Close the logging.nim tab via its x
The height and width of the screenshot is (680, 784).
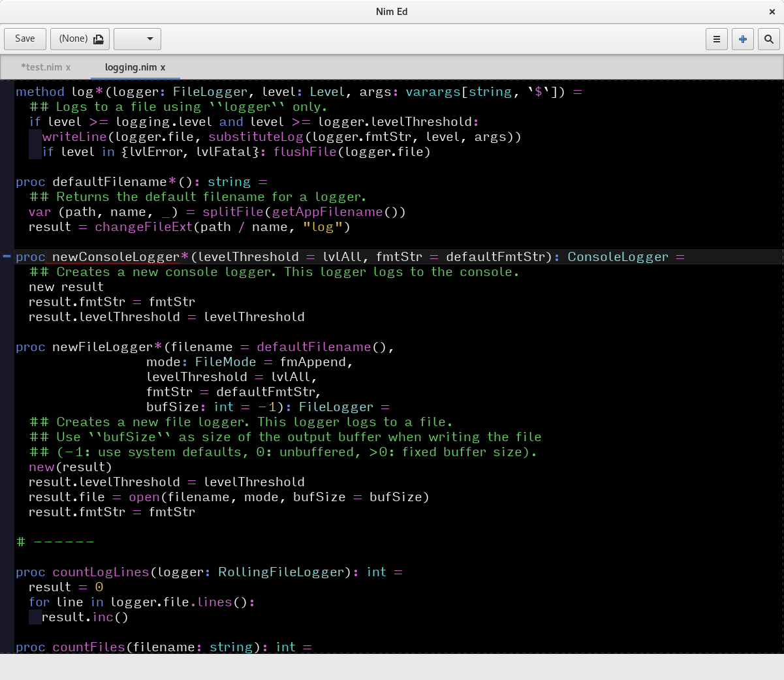click(163, 67)
